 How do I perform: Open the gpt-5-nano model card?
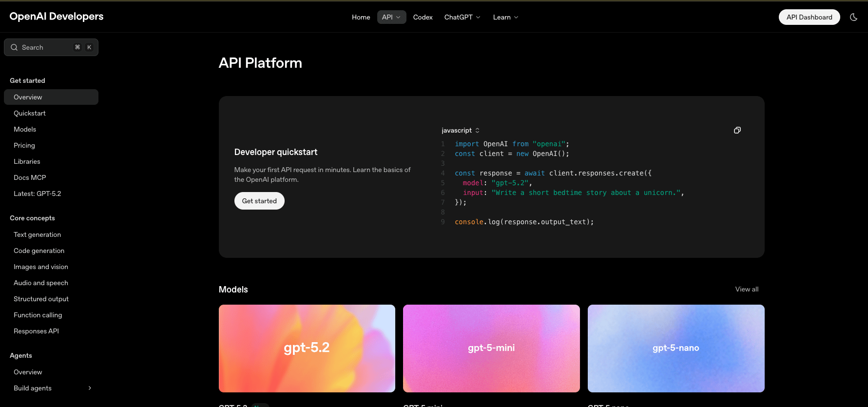pyautogui.click(x=676, y=349)
